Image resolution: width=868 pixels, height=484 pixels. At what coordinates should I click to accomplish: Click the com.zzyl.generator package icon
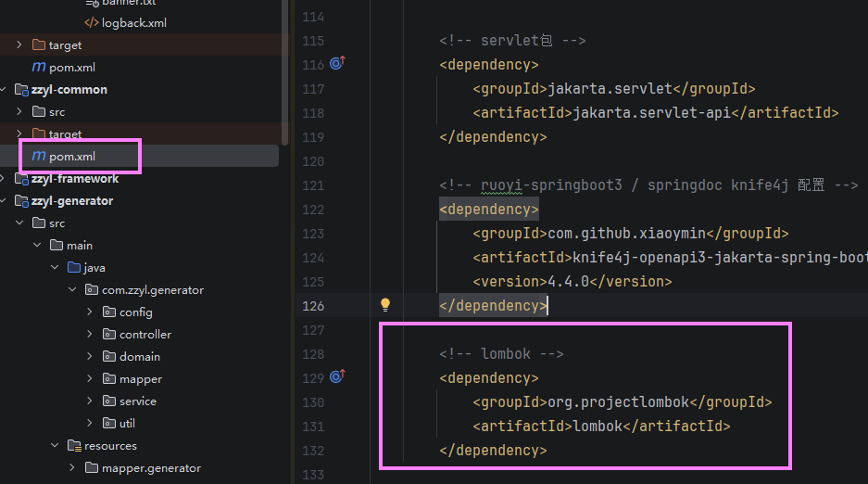[92, 289]
